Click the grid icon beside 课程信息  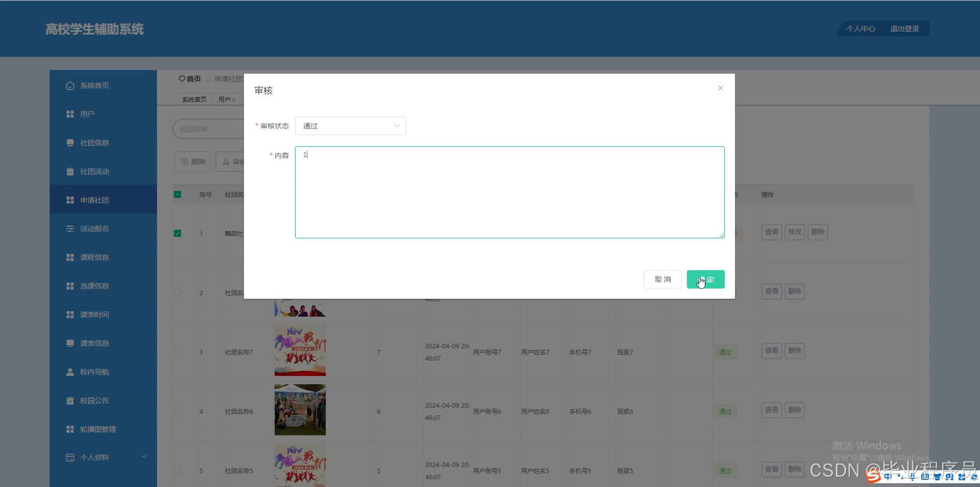pos(70,257)
